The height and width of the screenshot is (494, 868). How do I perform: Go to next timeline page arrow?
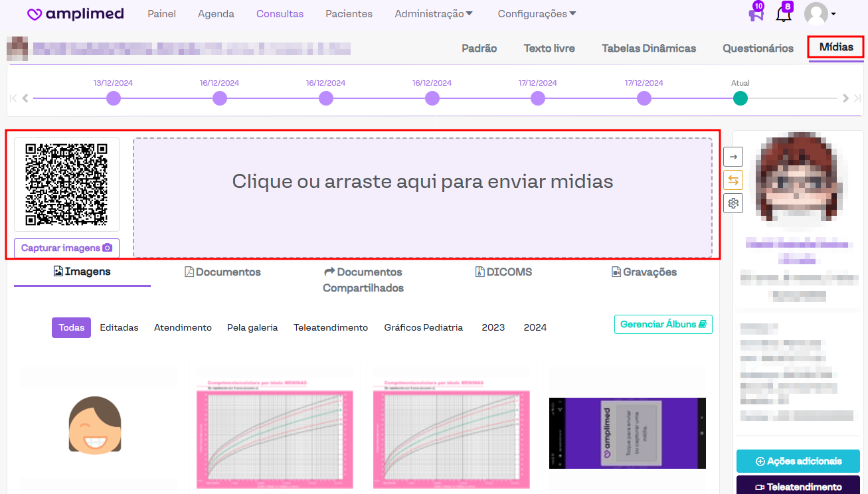tap(845, 98)
